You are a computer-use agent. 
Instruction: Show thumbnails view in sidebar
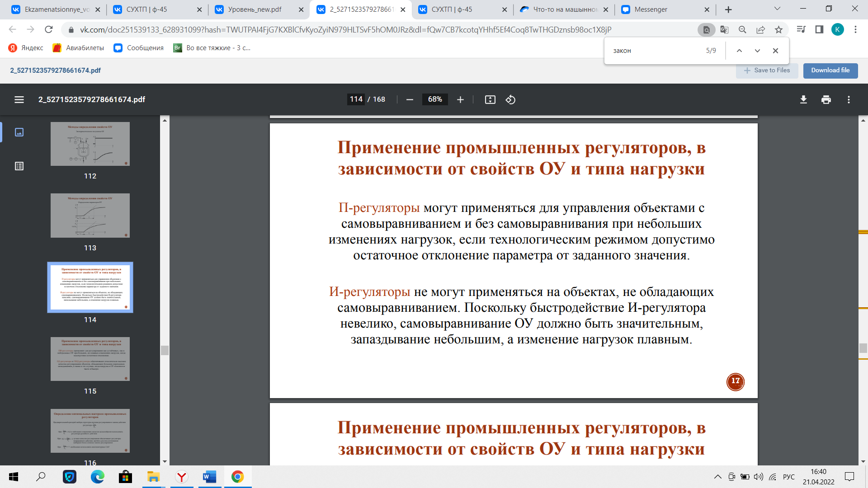pyautogui.click(x=19, y=132)
